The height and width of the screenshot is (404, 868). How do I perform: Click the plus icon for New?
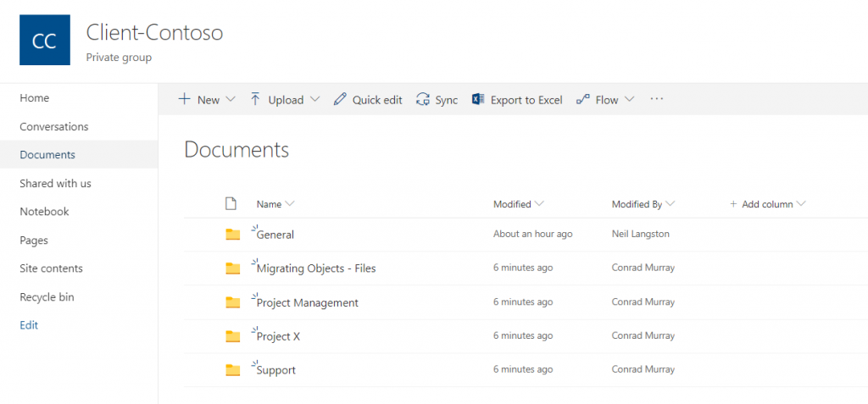(x=184, y=100)
